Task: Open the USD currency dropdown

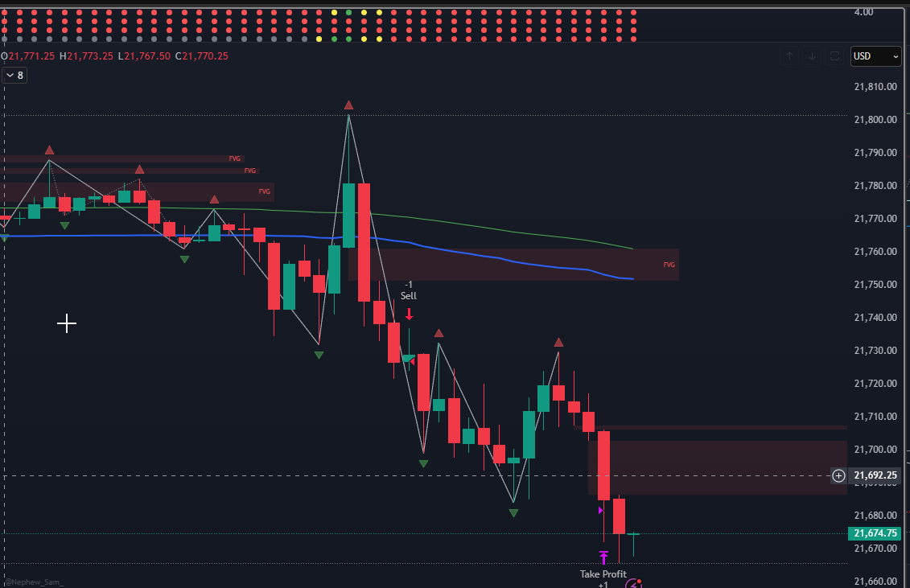Action: [875, 56]
